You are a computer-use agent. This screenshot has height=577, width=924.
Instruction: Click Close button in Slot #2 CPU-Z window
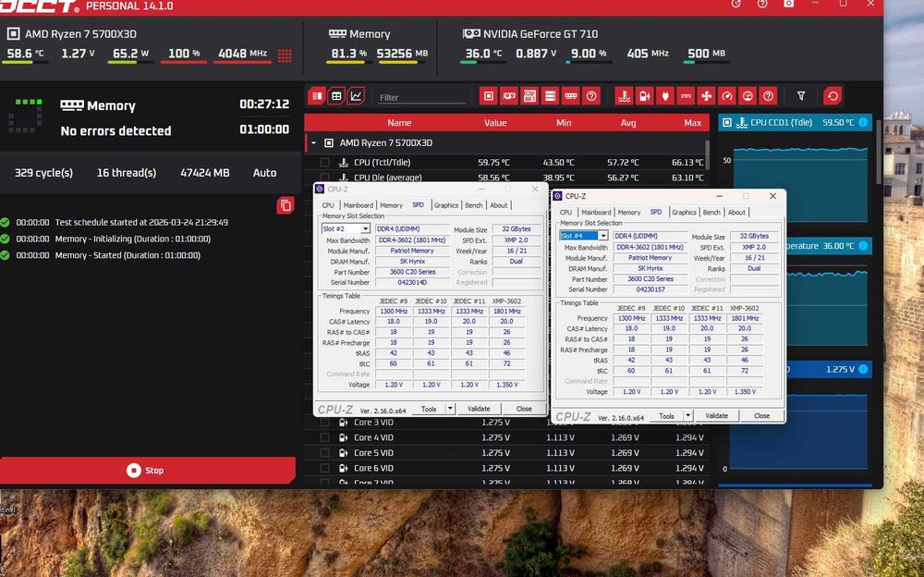524,409
